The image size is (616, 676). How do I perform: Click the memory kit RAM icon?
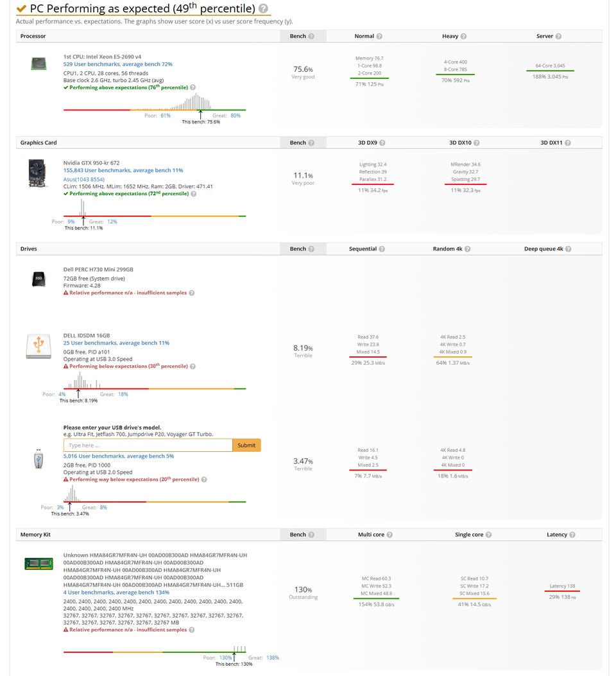(38, 564)
